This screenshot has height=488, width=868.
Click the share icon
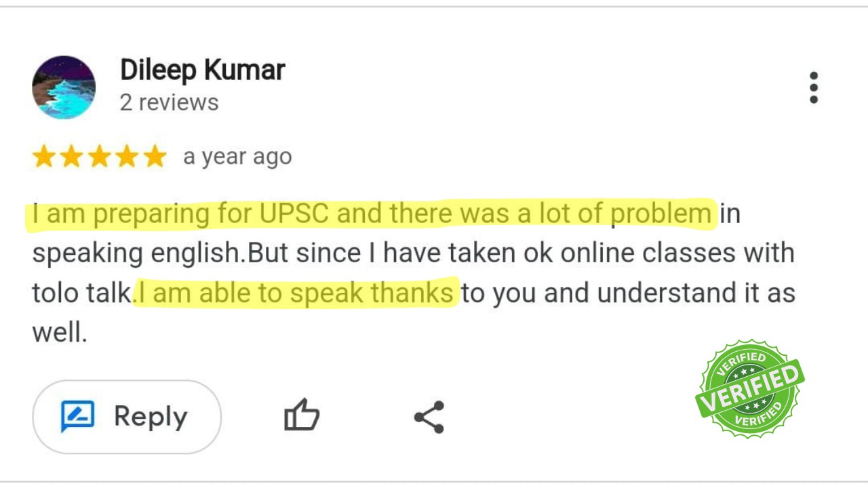[429, 417]
